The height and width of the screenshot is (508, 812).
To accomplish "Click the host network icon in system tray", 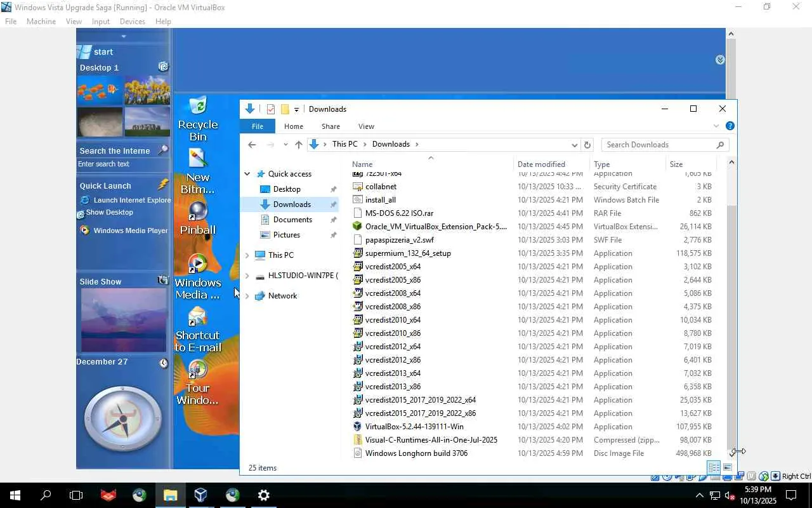I will point(715,495).
